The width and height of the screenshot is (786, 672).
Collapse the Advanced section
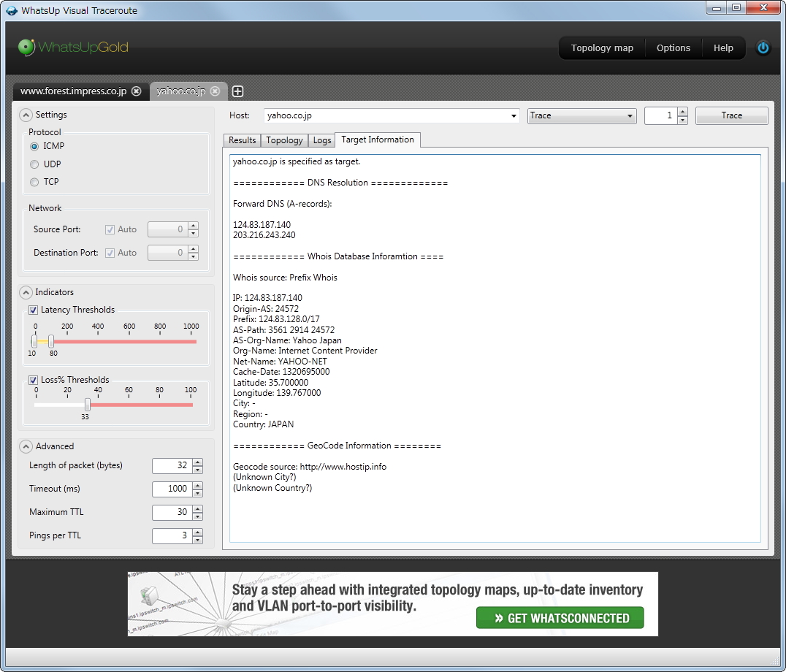pos(26,446)
